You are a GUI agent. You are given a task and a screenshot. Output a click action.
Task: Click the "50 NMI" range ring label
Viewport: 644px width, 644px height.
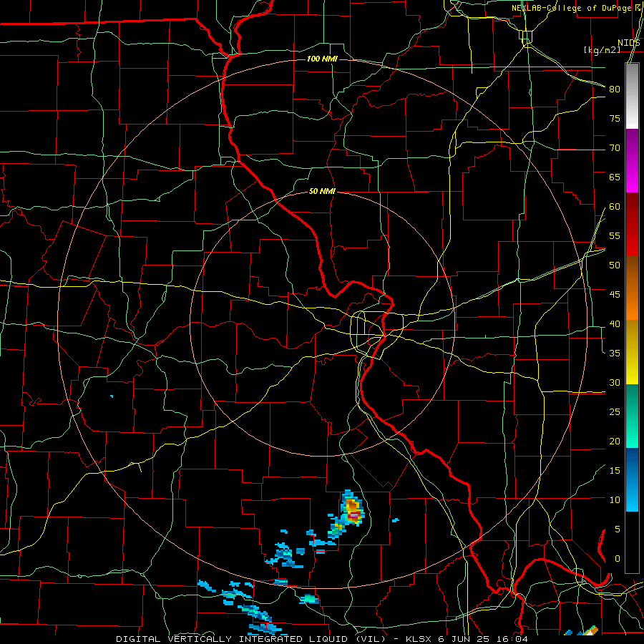(x=322, y=191)
